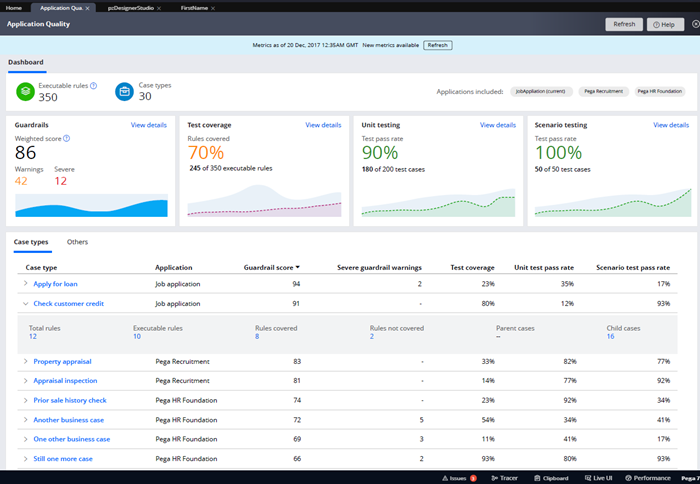Expand the Apply for loan row

coord(25,284)
